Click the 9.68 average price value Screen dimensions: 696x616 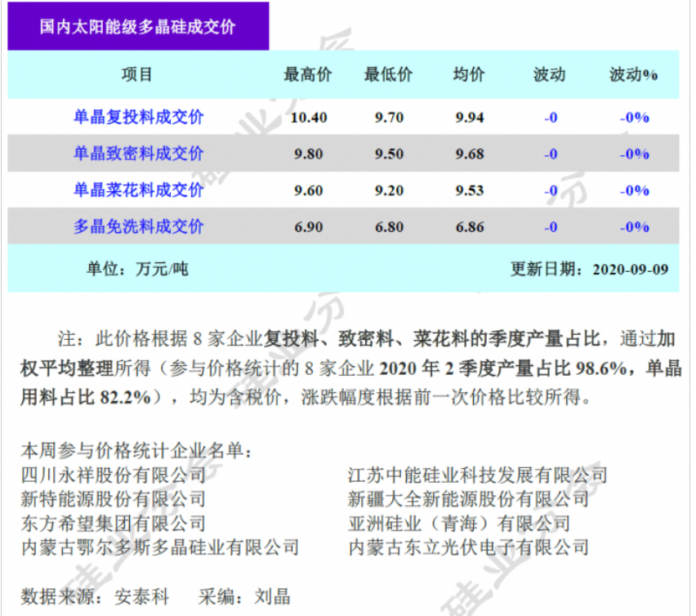coord(469,154)
